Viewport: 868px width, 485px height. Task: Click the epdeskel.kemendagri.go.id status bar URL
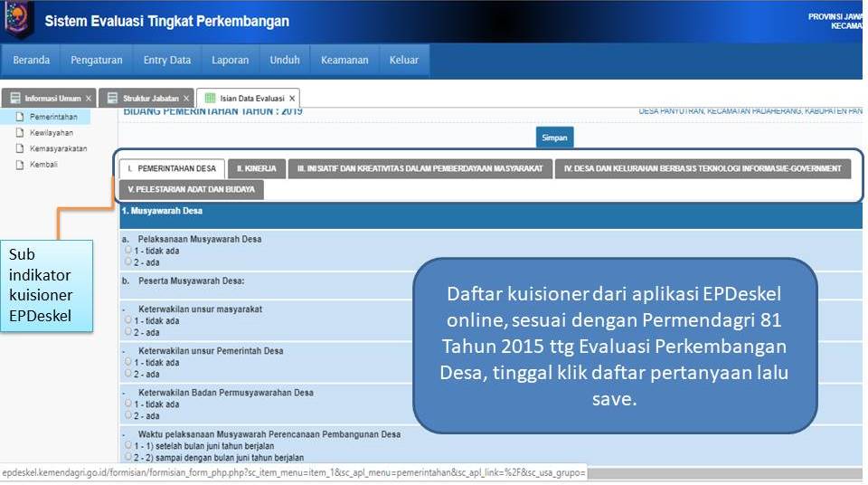click(x=293, y=473)
